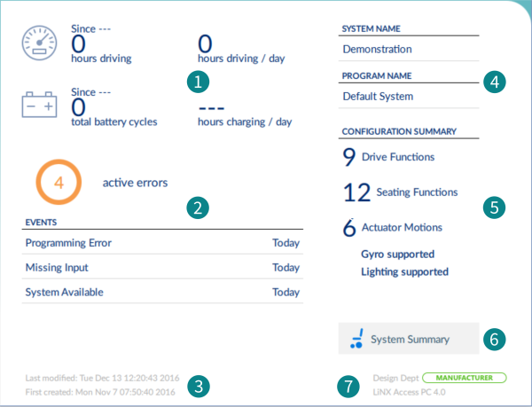This screenshot has width=532, height=407.
Task: Select 9 Drive Functions entry
Action: pyautogui.click(x=388, y=157)
